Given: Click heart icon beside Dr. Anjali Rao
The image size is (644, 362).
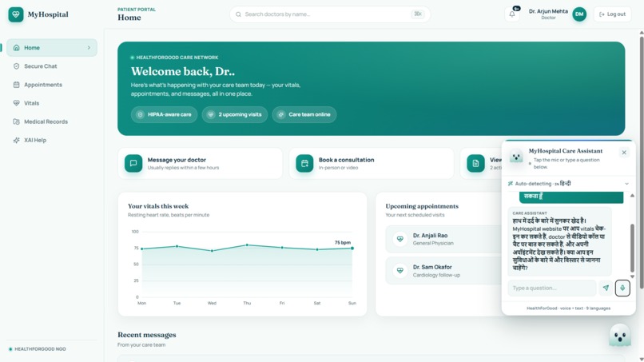Looking at the screenshot, I should point(400,239).
